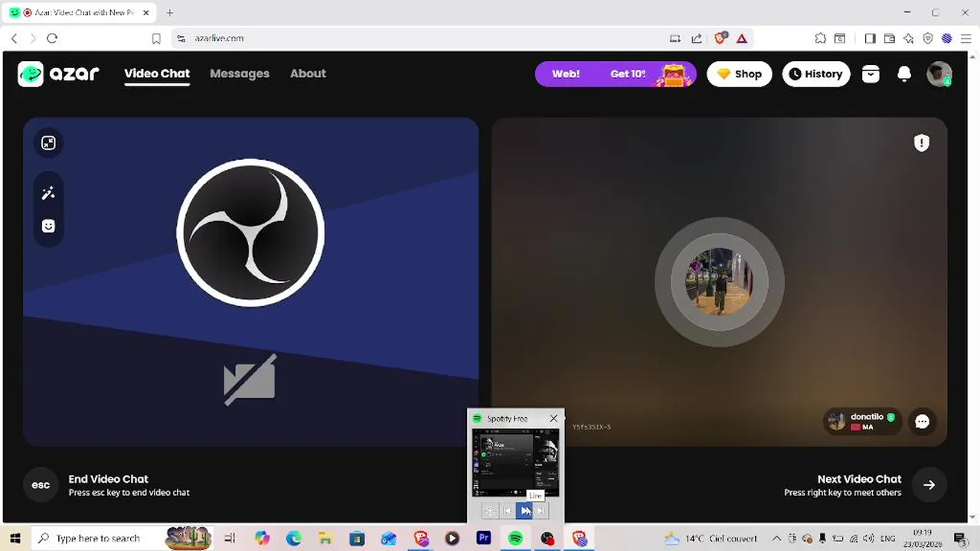Select the Azar Video Chat browser tab

[x=80, y=13]
